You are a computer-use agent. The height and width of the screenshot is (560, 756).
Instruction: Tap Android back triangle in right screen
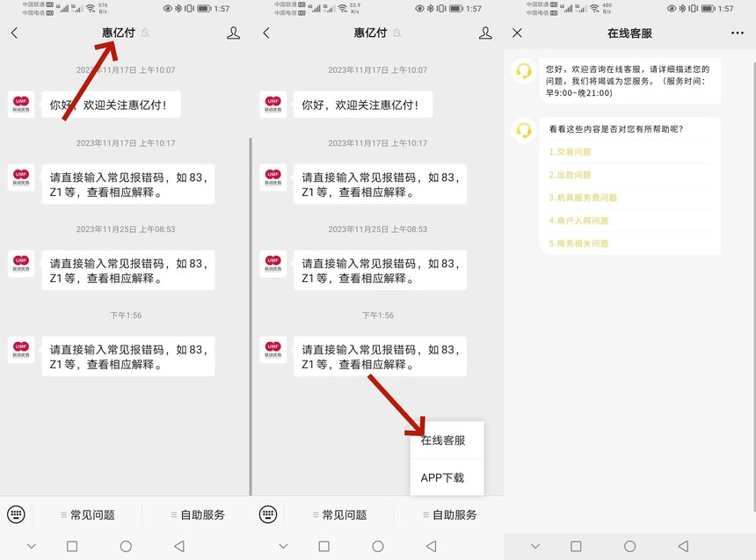[x=683, y=546]
